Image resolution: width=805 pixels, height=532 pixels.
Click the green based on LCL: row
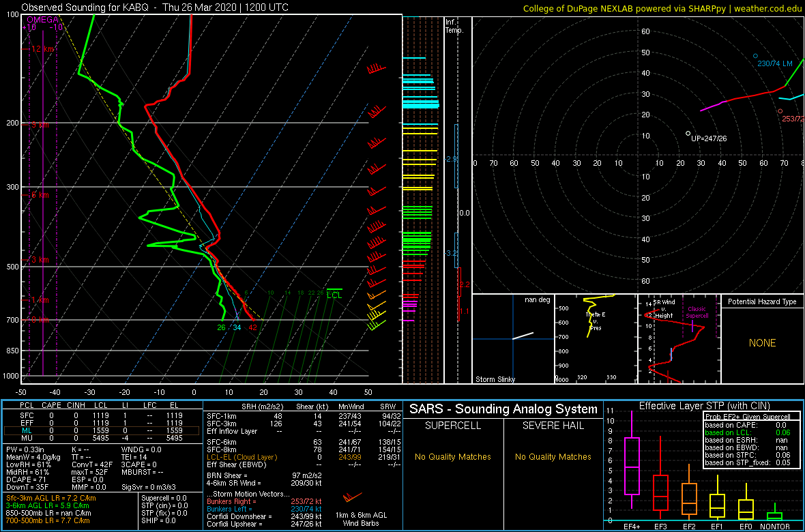[748, 433]
